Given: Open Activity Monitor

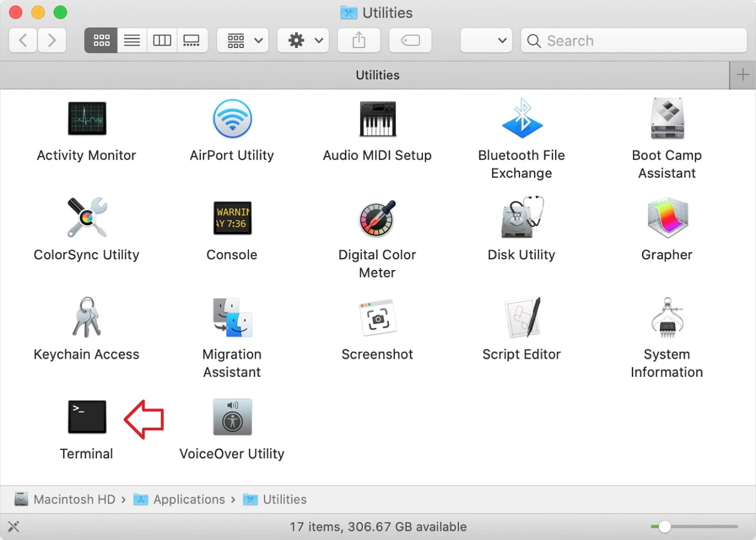Looking at the screenshot, I should (x=86, y=118).
